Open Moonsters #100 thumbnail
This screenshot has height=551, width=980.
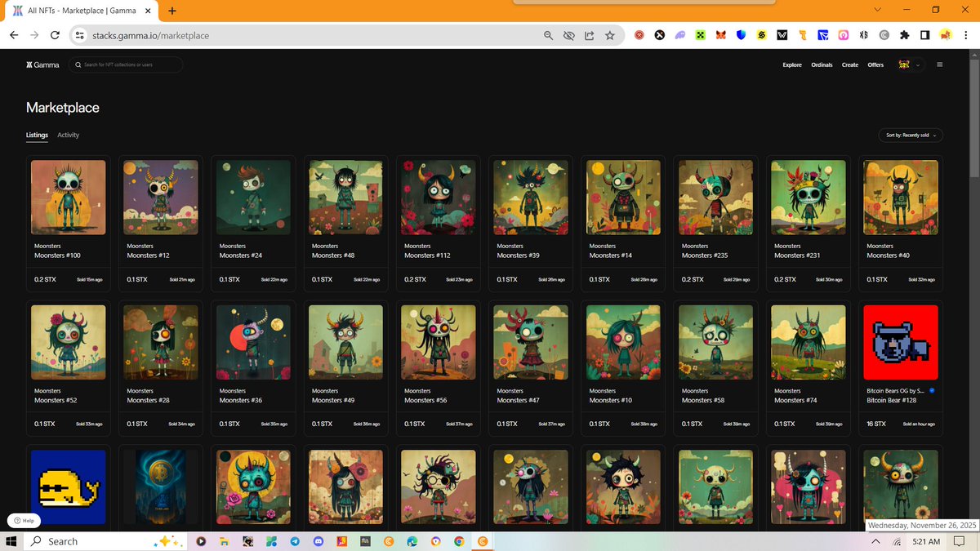point(68,198)
